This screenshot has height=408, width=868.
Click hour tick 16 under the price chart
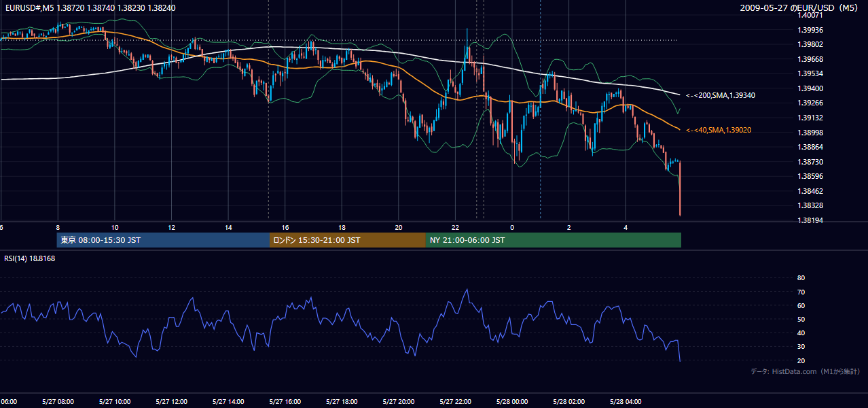point(285,228)
